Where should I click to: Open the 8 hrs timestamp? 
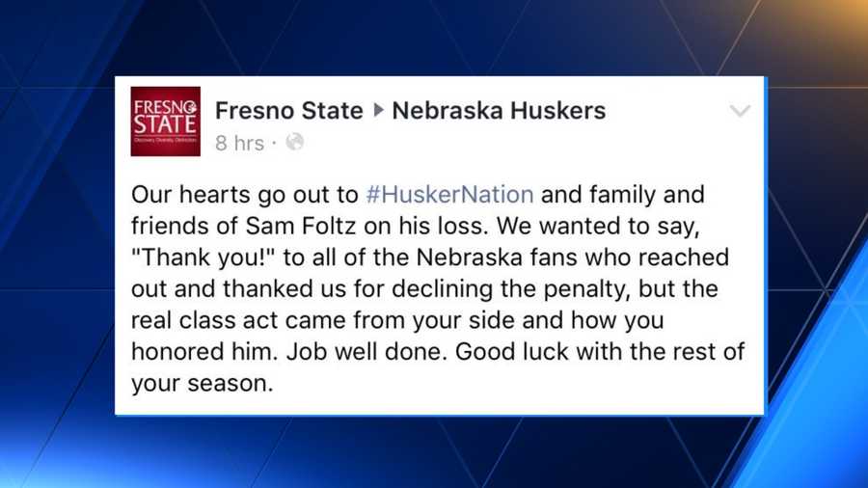point(240,144)
